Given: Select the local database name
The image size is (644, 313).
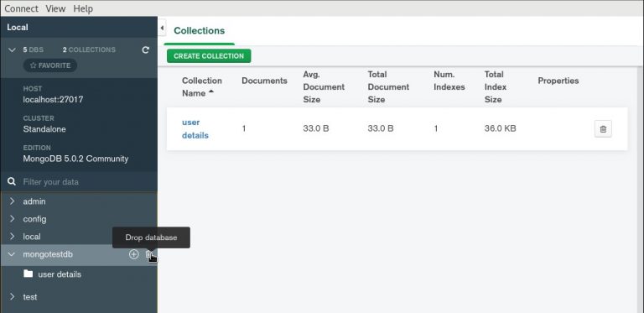Looking at the screenshot, I should (x=32, y=237).
